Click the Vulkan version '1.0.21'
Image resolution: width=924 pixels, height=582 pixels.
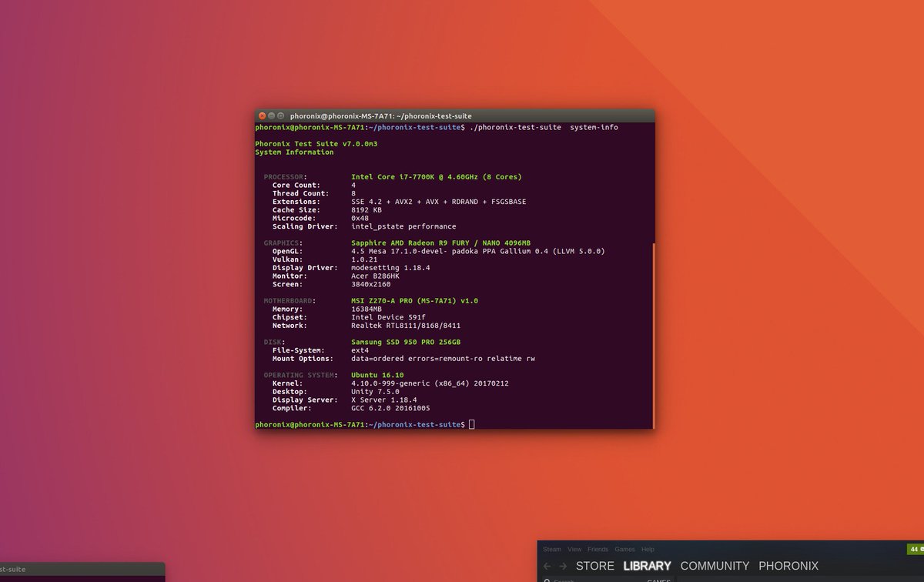pos(364,259)
